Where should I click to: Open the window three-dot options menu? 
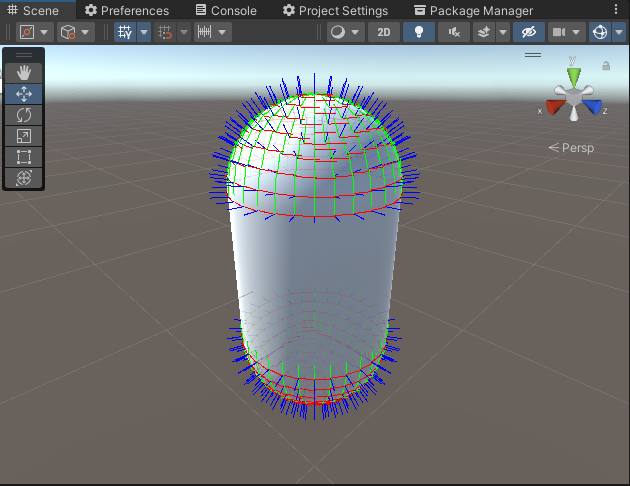[616, 10]
